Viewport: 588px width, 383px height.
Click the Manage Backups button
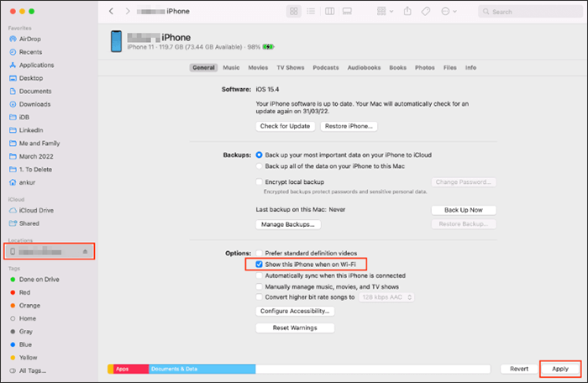(x=288, y=224)
